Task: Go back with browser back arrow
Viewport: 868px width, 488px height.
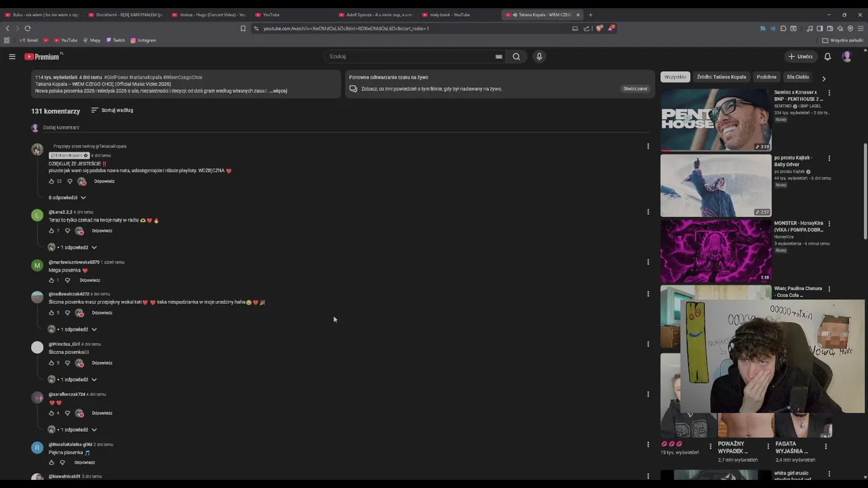Action: [x=7, y=28]
